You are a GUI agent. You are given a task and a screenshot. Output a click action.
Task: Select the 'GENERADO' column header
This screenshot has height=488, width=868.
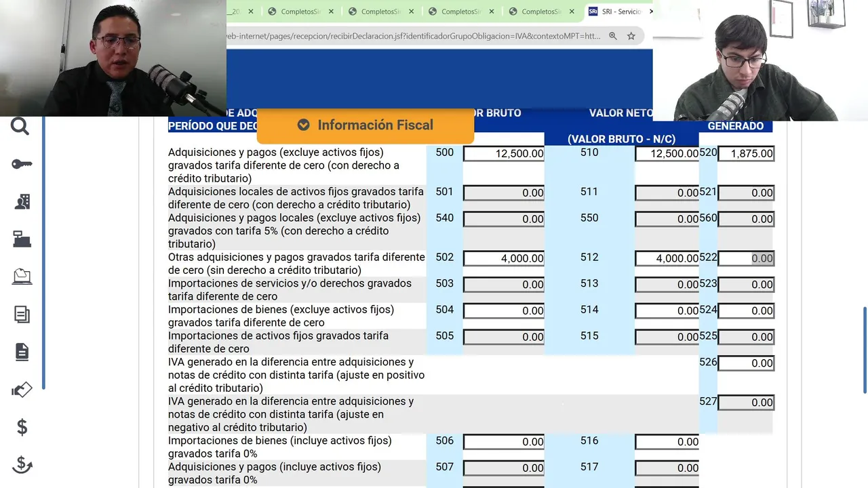[736, 126]
